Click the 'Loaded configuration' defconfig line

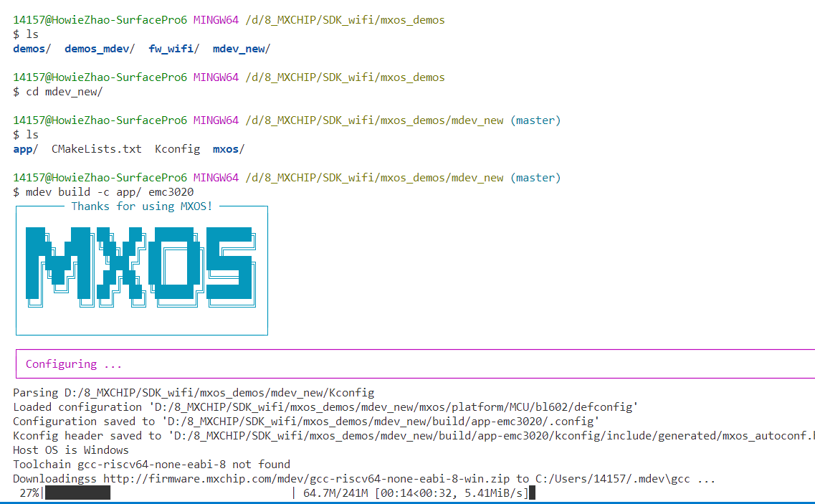[325, 407]
